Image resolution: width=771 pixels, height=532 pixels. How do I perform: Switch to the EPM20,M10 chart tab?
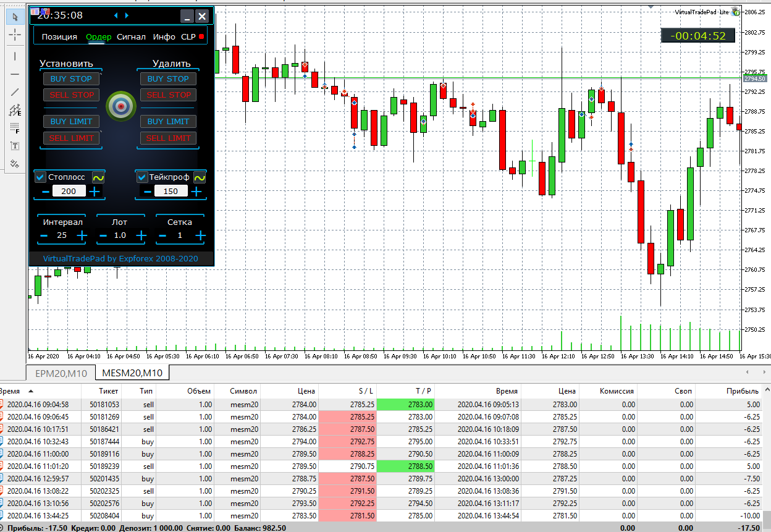(61, 373)
